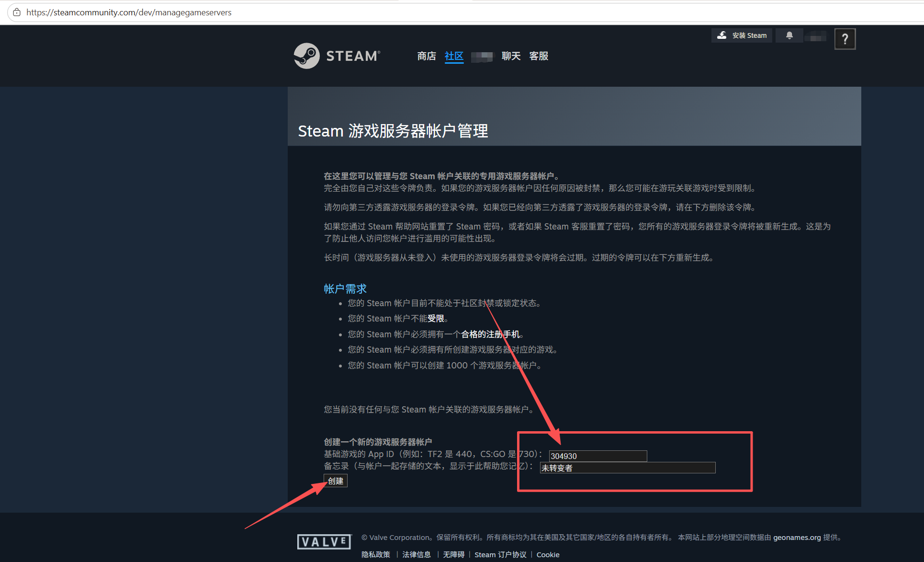Open the 合格的注册手机 link

point(490,334)
